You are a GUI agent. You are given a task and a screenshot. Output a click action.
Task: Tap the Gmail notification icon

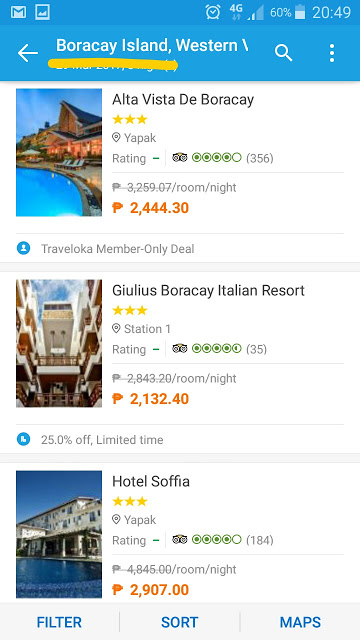[x=18, y=13]
